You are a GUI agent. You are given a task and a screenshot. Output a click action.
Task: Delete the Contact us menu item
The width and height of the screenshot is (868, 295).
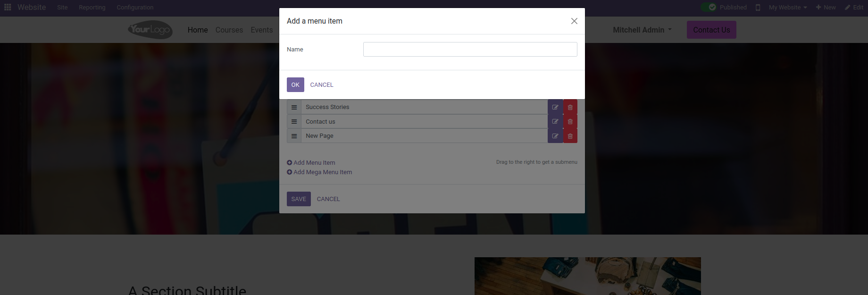coord(570,122)
